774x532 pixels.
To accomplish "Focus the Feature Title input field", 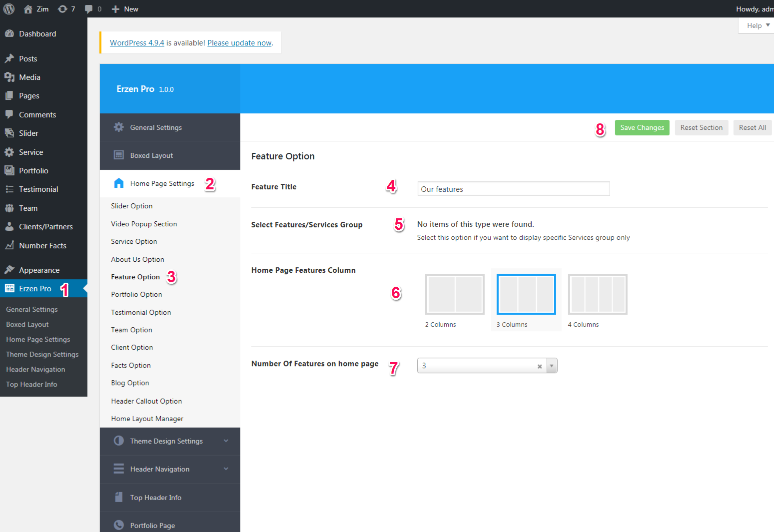I will tap(514, 189).
